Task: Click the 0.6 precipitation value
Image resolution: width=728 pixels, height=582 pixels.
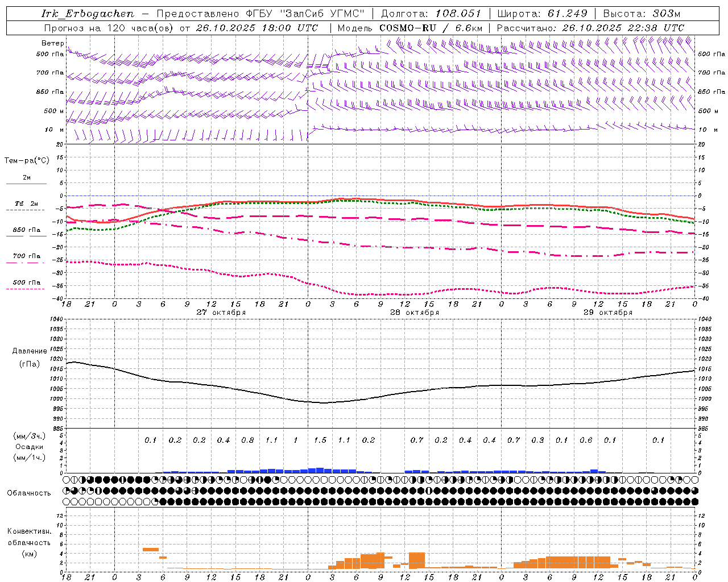Action: tap(586, 440)
